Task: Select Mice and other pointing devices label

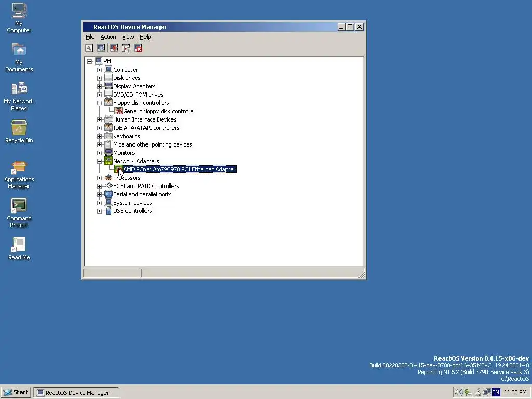Action: (153, 144)
